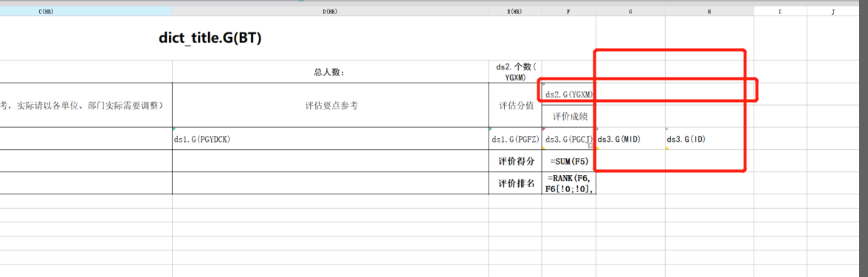Select column header I
The image size is (868, 277).
[x=781, y=11]
